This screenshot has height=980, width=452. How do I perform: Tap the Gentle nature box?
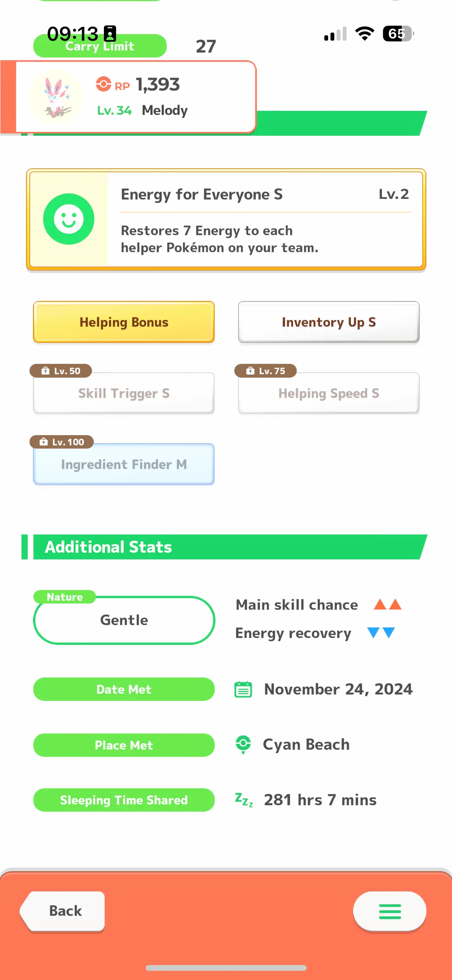click(x=124, y=620)
